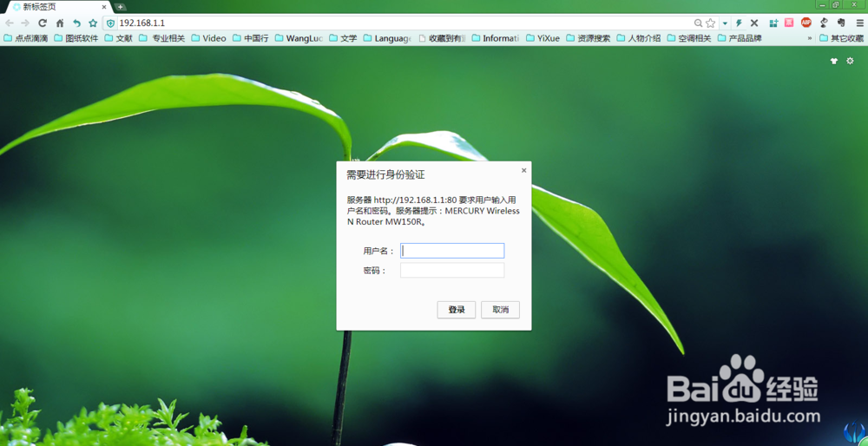This screenshot has height=446, width=868.
Task: Click the X stop-loading icon in toolbar
Action: click(x=754, y=23)
